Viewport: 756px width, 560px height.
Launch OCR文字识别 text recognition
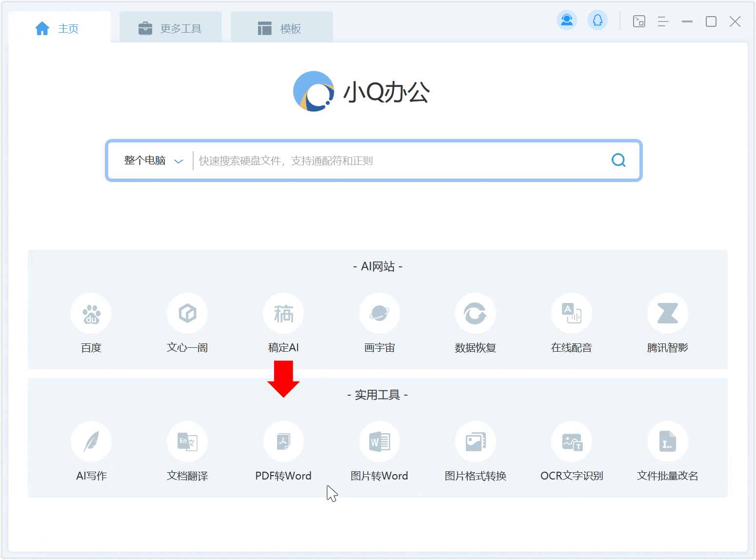(x=572, y=442)
